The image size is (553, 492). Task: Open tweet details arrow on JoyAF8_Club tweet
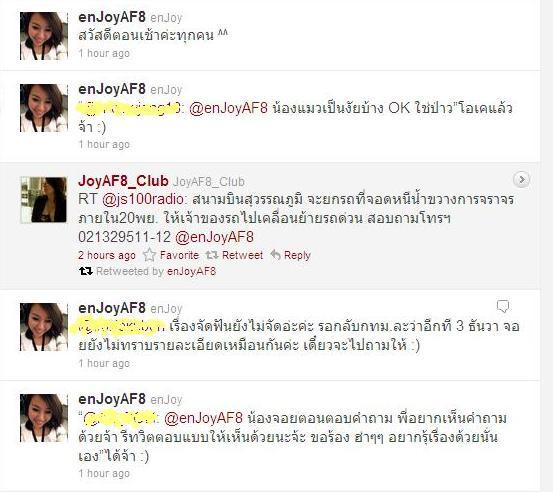click(x=521, y=180)
